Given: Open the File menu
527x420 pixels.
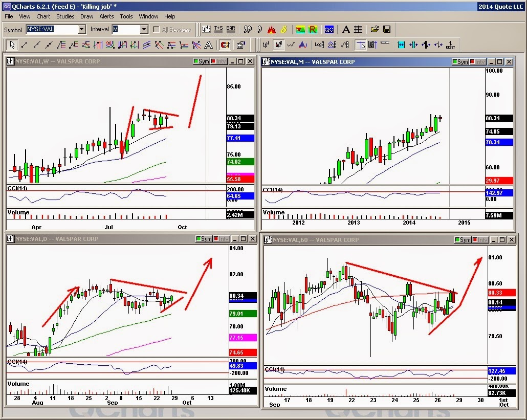Looking at the screenshot, I should coord(9,16).
